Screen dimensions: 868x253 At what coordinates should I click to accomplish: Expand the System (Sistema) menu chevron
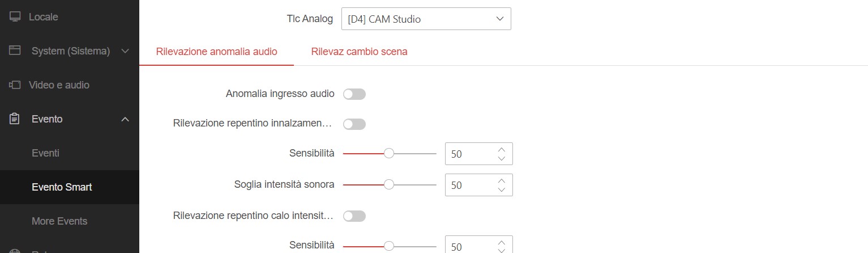pyautogui.click(x=125, y=51)
